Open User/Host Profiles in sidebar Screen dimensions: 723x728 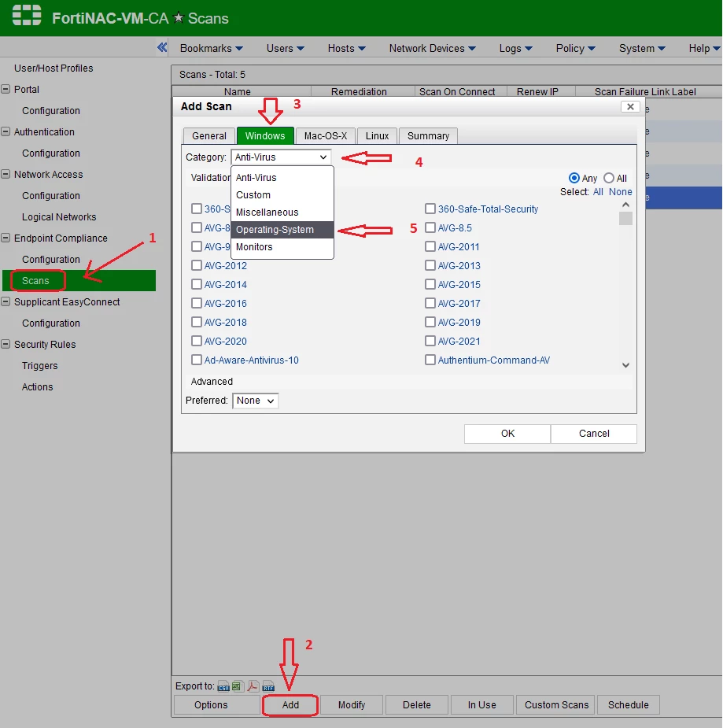coord(53,68)
